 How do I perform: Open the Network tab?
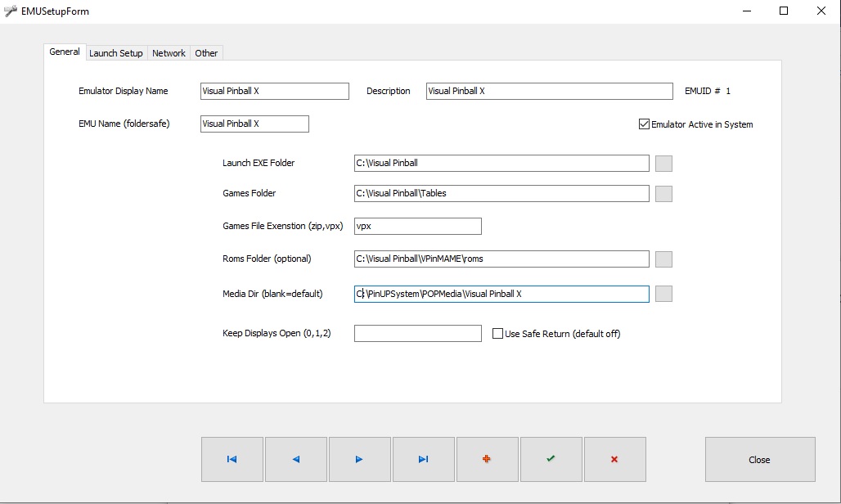(x=169, y=53)
